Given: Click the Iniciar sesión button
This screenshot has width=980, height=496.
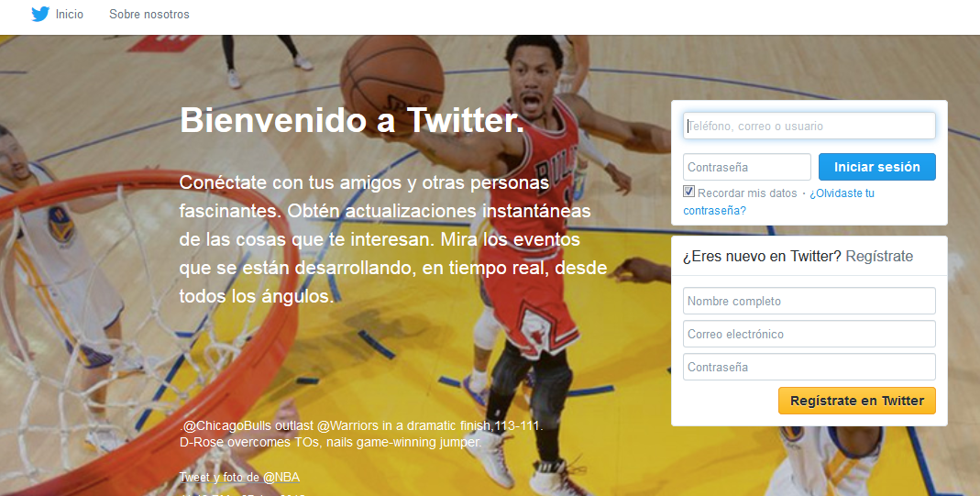Looking at the screenshot, I should coord(877,167).
